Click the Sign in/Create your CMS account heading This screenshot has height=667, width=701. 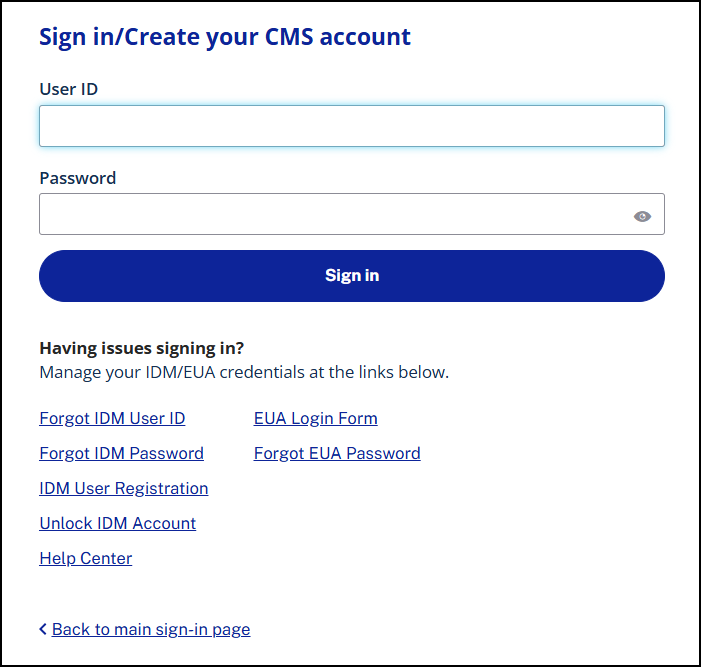(225, 37)
